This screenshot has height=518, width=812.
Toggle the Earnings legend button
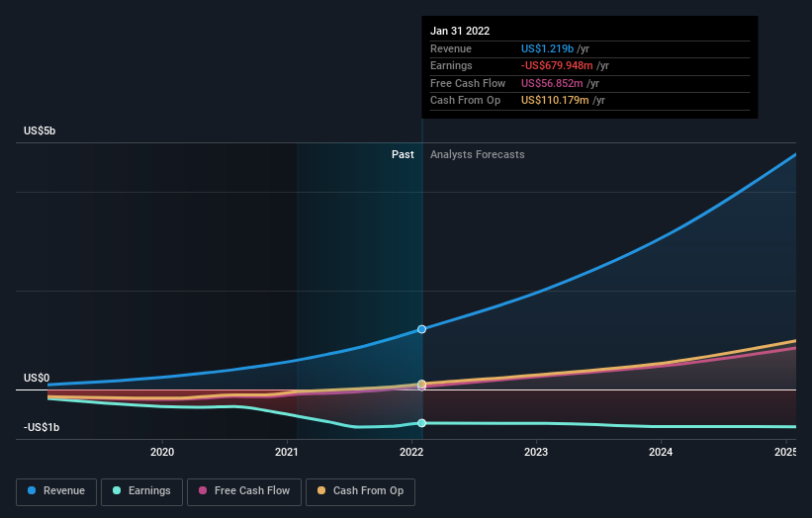click(141, 491)
